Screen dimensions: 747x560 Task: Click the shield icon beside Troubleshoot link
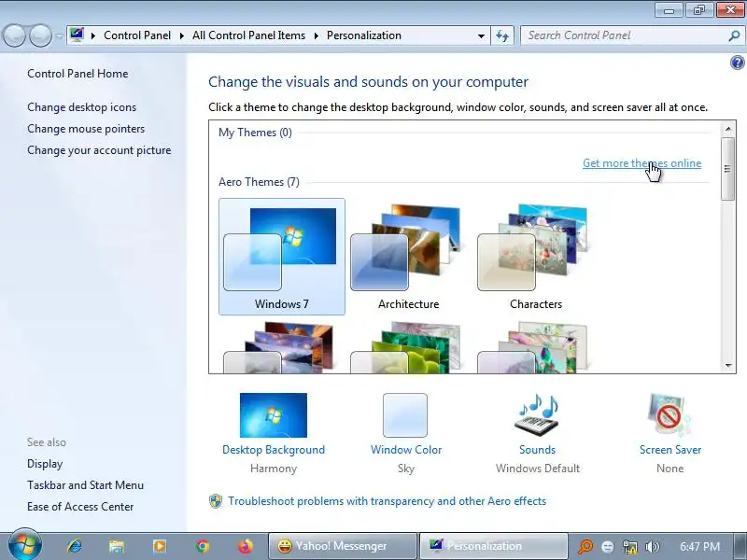216,501
